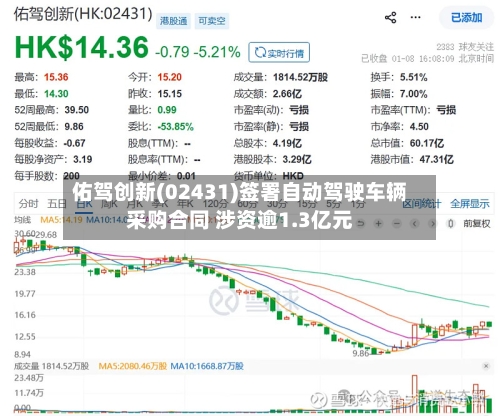Click the HK$14.36 price

pyautogui.click(x=82, y=48)
